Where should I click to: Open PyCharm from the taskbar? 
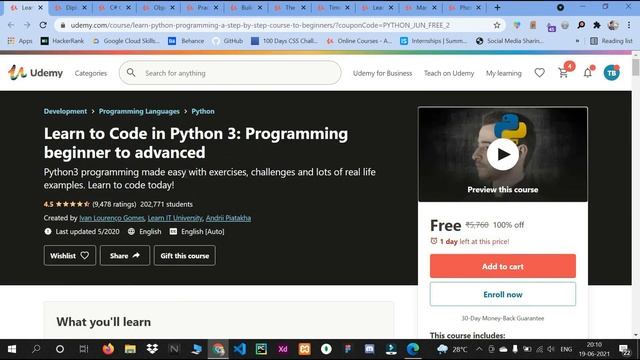tap(261, 349)
